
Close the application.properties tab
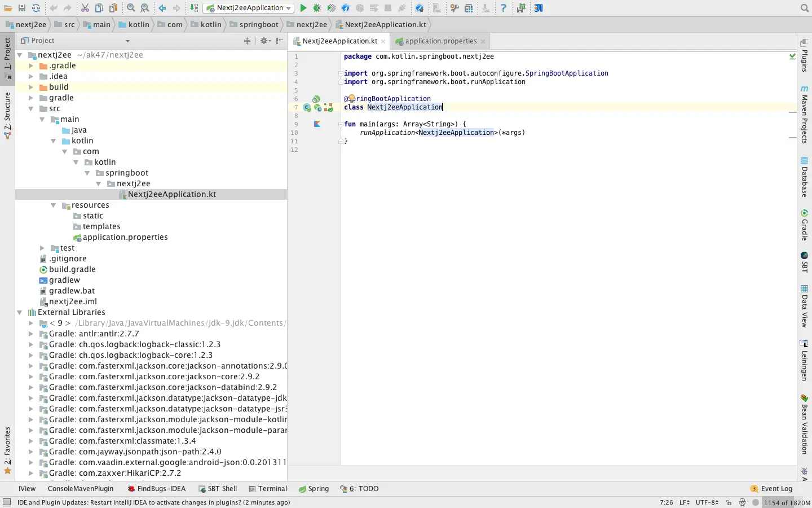pos(483,41)
